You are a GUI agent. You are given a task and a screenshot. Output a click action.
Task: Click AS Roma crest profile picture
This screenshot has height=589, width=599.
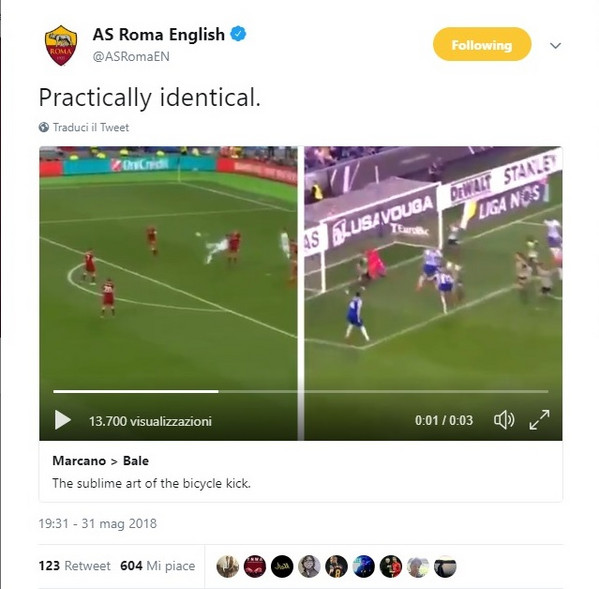[61, 45]
